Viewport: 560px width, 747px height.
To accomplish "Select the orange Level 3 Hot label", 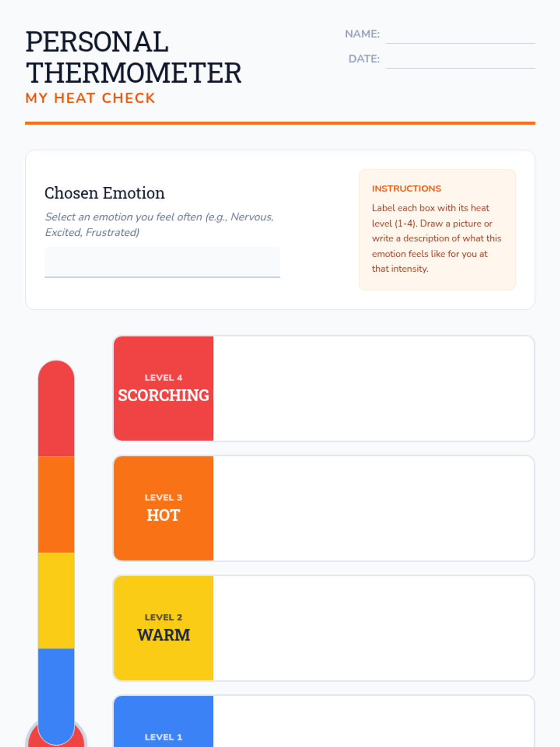I will (x=163, y=508).
